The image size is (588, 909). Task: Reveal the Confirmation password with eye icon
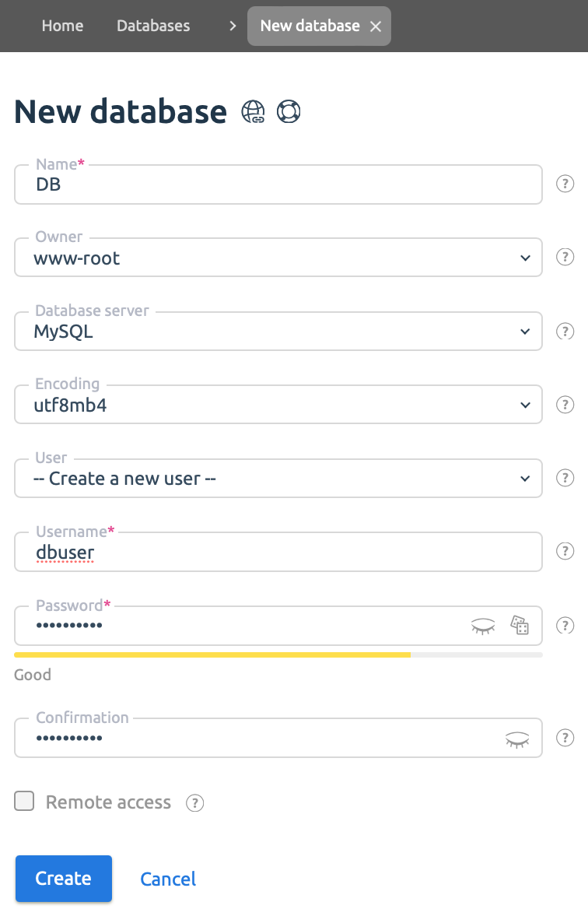tap(517, 739)
